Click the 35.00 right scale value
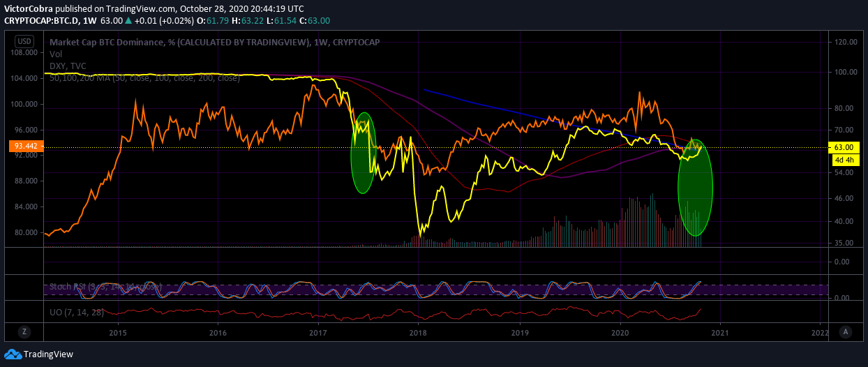Image resolution: width=868 pixels, height=367 pixels. [846, 243]
